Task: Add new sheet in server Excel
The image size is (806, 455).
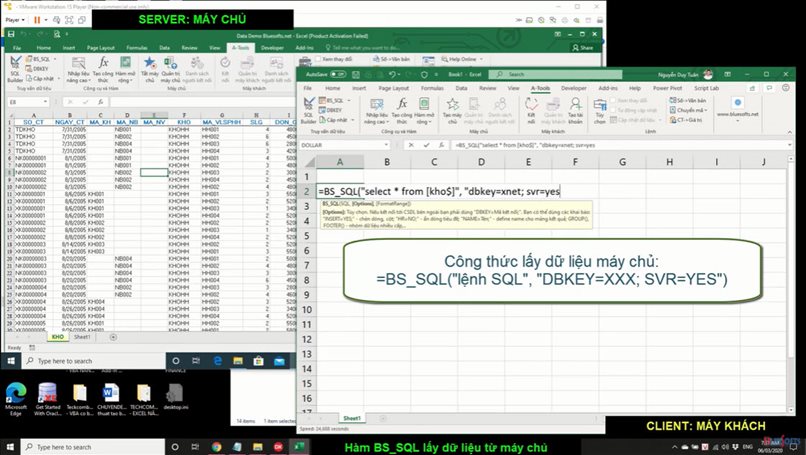Action: (113, 337)
